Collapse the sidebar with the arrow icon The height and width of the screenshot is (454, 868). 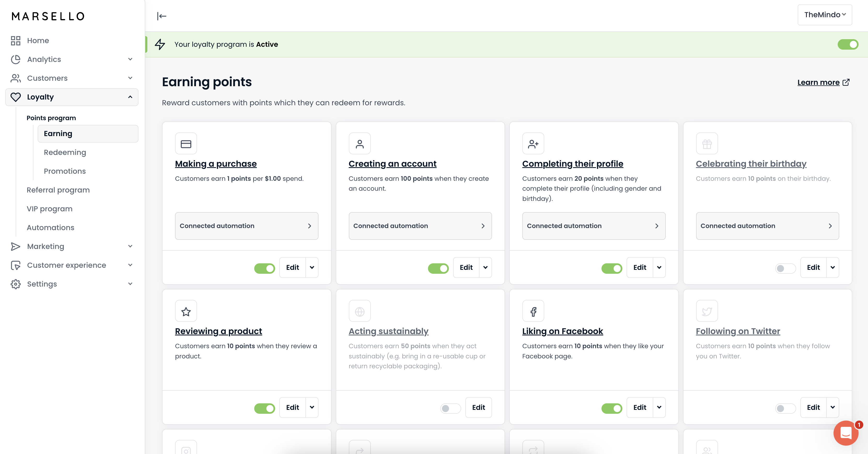(x=161, y=16)
